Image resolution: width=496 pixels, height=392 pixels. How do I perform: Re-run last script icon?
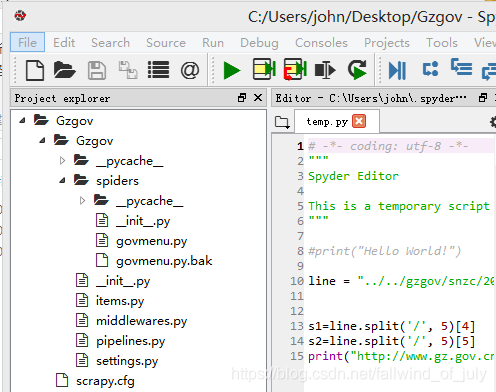pyautogui.click(x=357, y=70)
